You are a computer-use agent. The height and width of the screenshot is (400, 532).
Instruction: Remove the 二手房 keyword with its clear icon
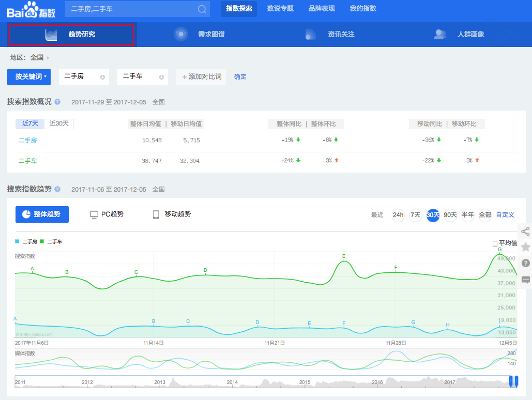[x=102, y=77]
